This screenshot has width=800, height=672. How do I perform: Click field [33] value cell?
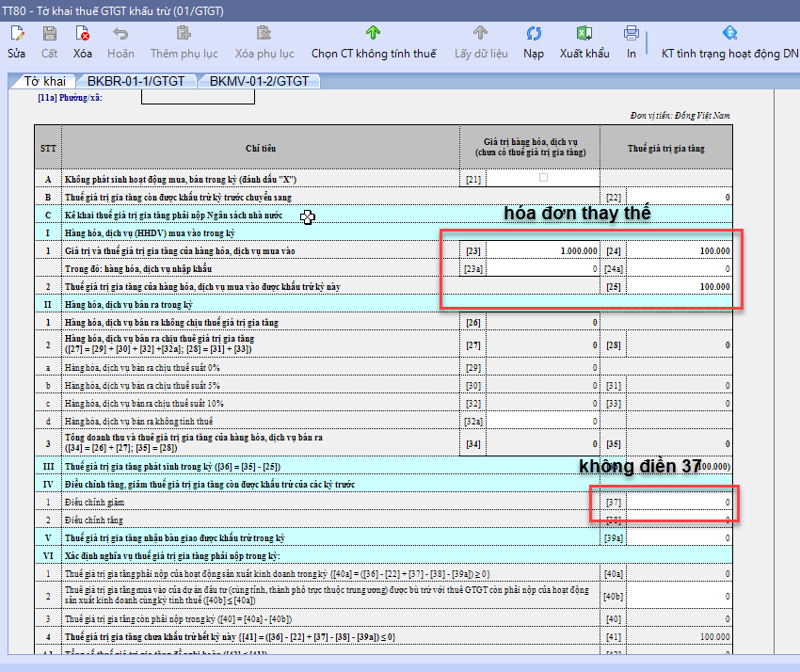[680, 404]
